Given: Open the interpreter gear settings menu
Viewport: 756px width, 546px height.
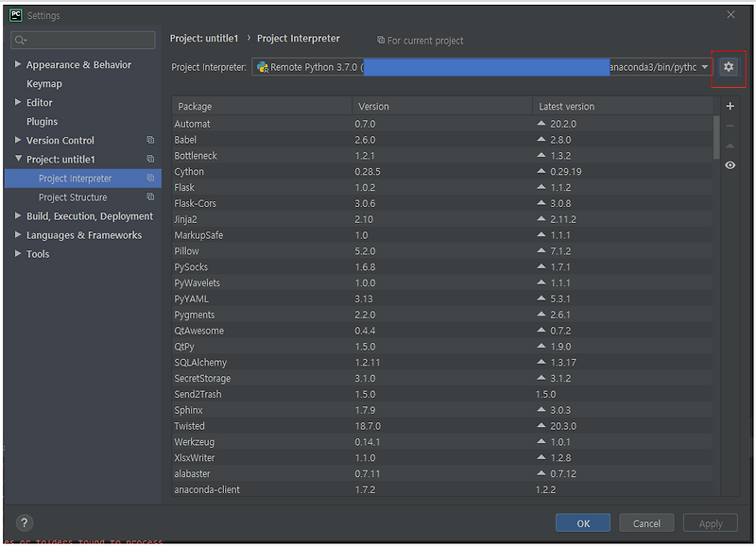Looking at the screenshot, I should coord(729,67).
